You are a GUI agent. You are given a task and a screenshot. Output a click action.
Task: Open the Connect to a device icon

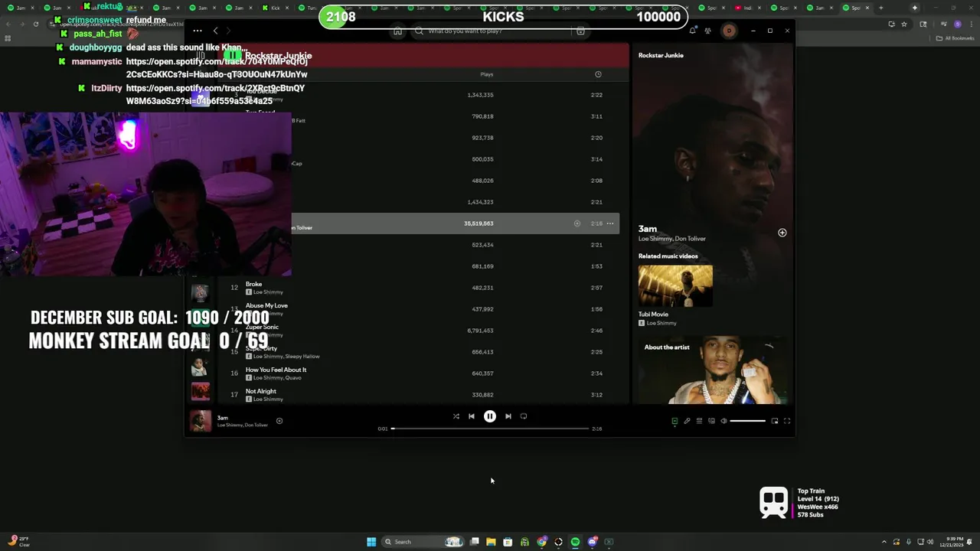[x=711, y=421]
